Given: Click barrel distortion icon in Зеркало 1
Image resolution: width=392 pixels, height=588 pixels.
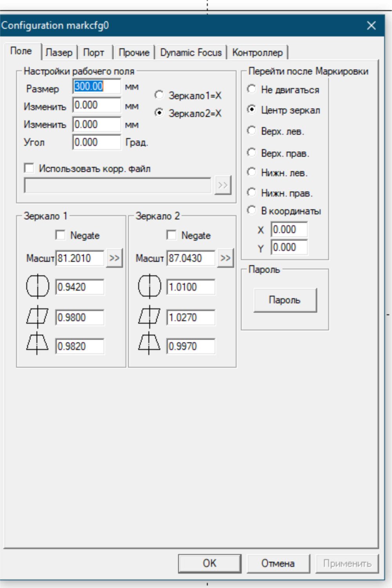Looking at the screenshot, I should tap(38, 287).
